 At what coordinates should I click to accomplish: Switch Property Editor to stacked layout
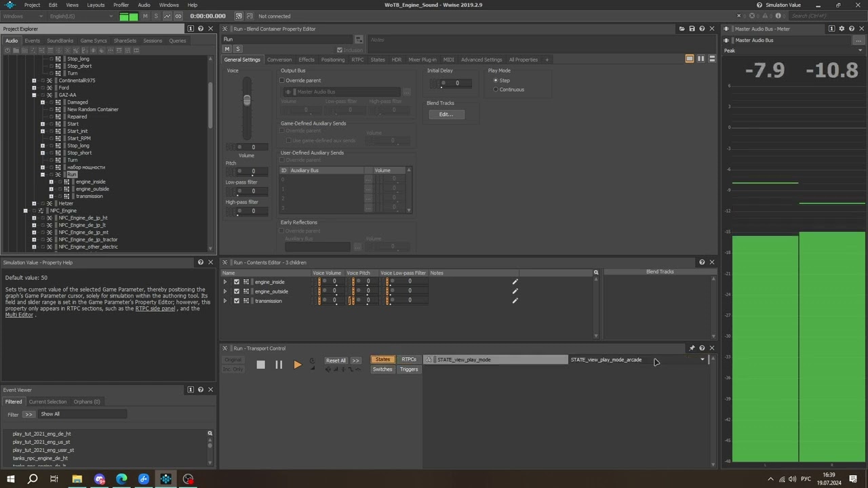tap(711, 59)
